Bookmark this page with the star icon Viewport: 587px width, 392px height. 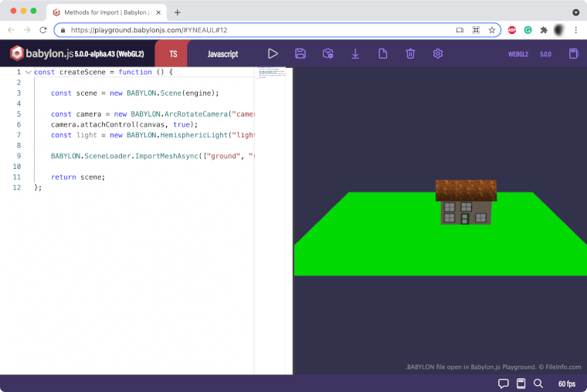click(492, 30)
